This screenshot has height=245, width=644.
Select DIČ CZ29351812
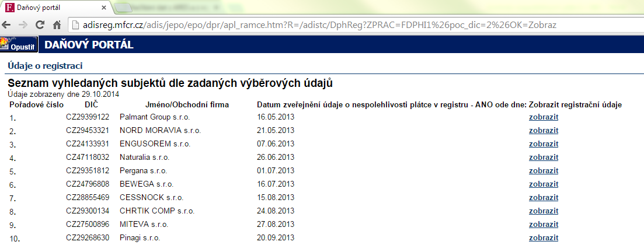(x=88, y=171)
